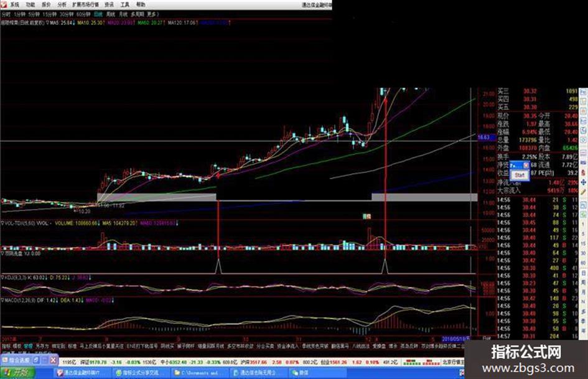Open the 功能 menu
This screenshot has width=588, height=379.
tap(30, 4)
